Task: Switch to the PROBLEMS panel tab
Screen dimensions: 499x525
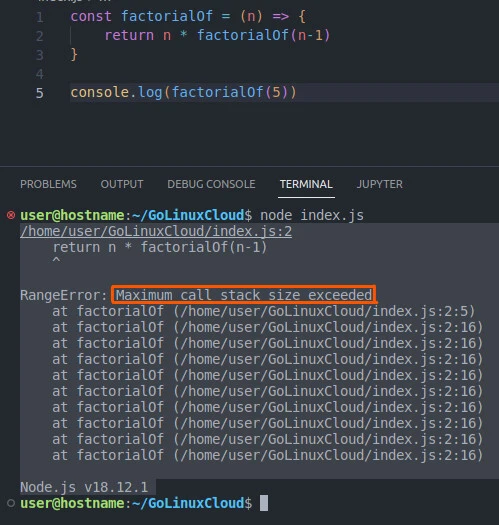Action: click(48, 184)
